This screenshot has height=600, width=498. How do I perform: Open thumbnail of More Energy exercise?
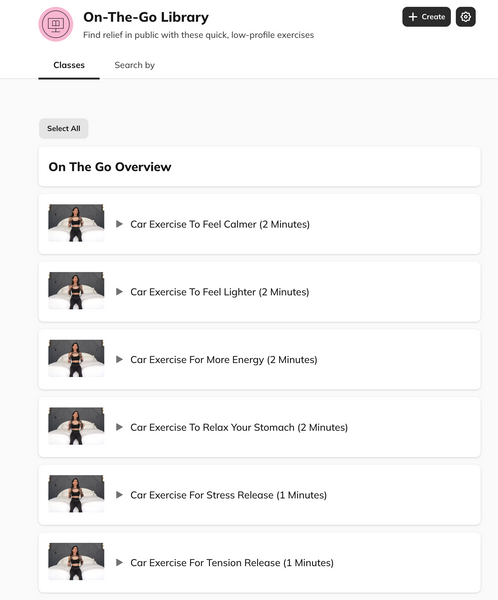click(x=76, y=359)
